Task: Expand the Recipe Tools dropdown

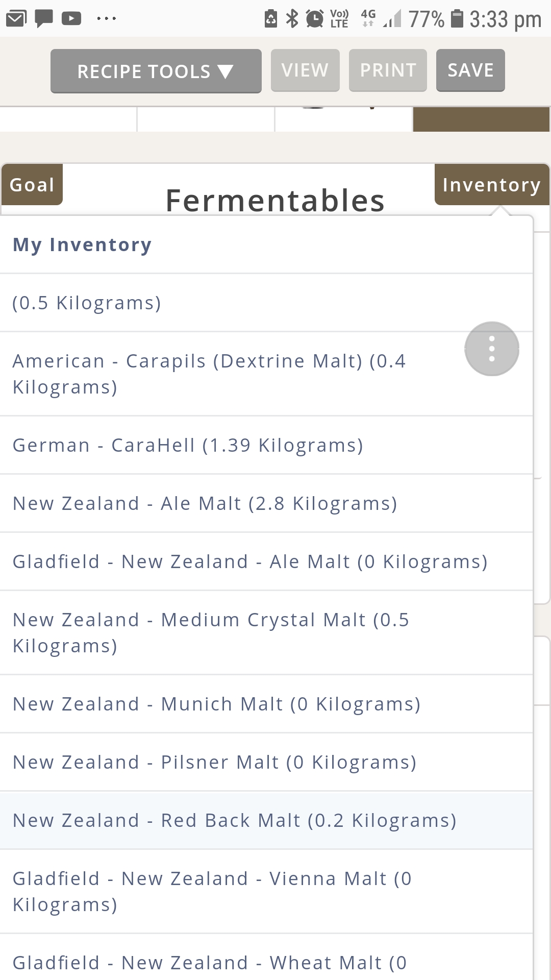Action: pos(156,71)
